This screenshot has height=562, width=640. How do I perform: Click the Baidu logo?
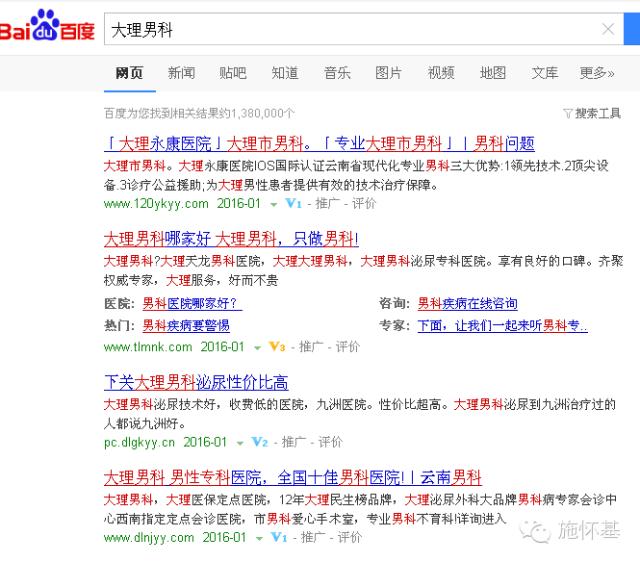click(47, 26)
